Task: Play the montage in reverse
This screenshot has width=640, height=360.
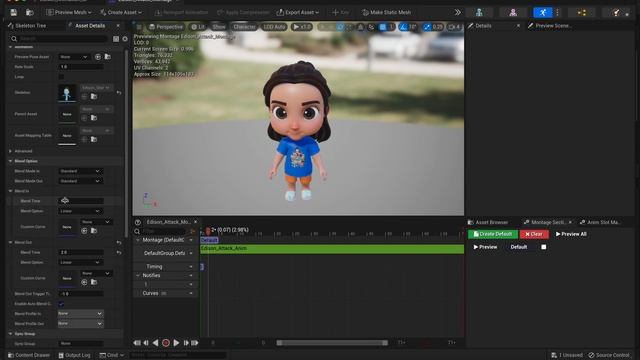Action: point(156,343)
